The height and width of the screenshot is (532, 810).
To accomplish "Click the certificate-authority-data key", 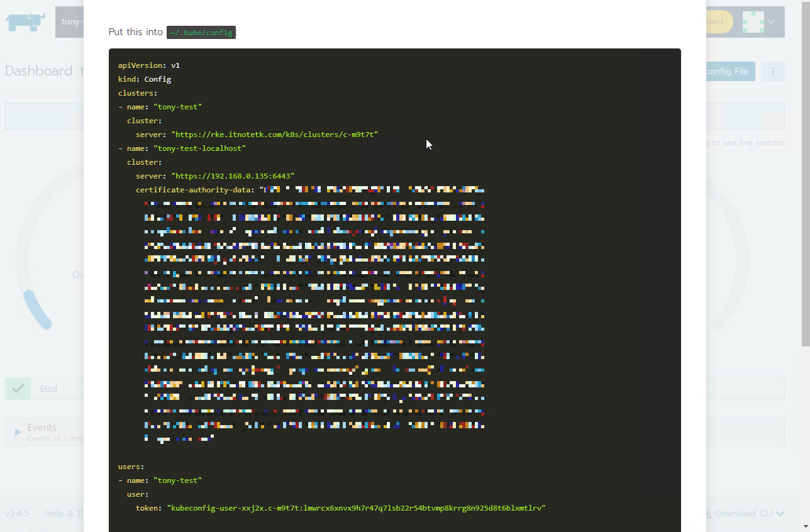I will click(195, 190).
